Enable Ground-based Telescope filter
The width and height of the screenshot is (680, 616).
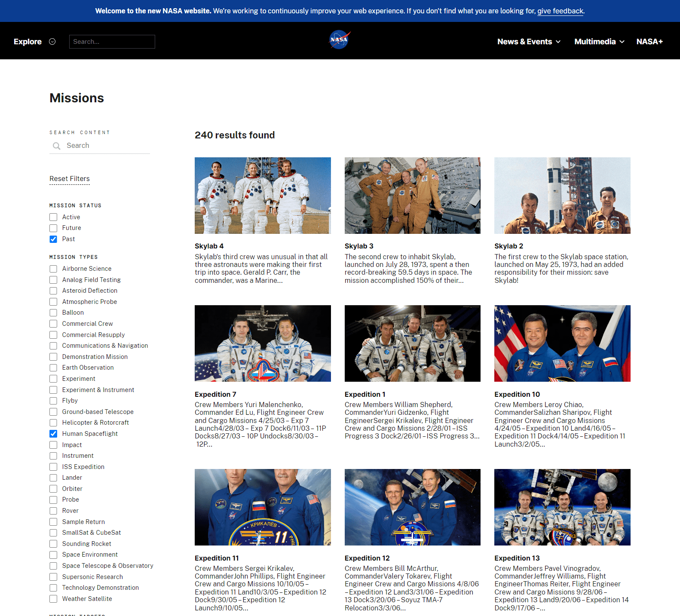pos(53,412)
